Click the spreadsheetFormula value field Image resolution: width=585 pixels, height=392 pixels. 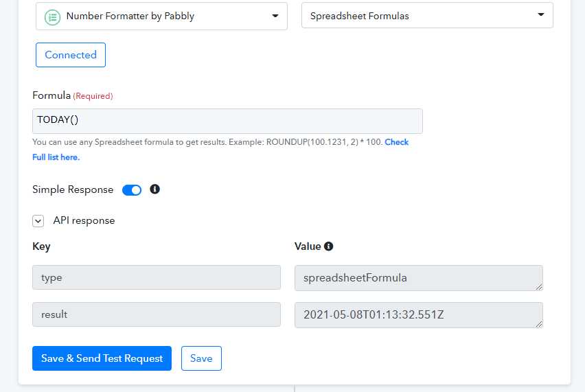(419, 278)
